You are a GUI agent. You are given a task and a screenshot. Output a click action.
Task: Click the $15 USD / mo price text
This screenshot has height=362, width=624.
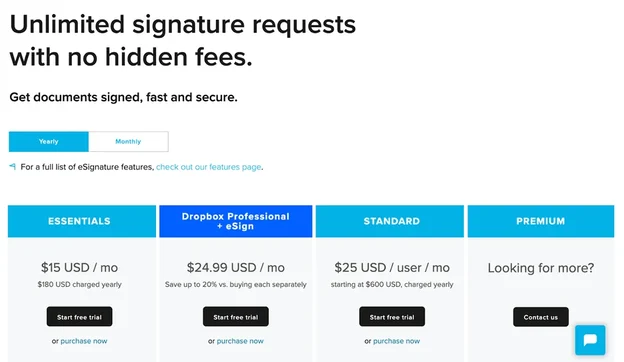[x=80, y=268]
